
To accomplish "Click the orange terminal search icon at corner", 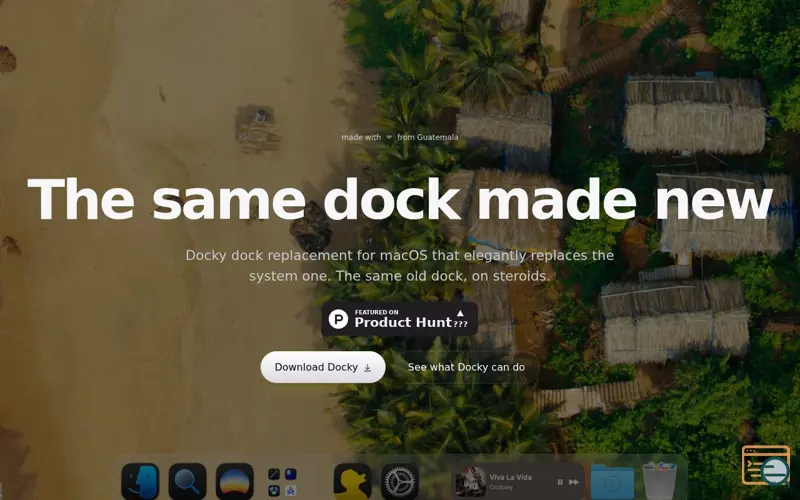I will 765,464.
